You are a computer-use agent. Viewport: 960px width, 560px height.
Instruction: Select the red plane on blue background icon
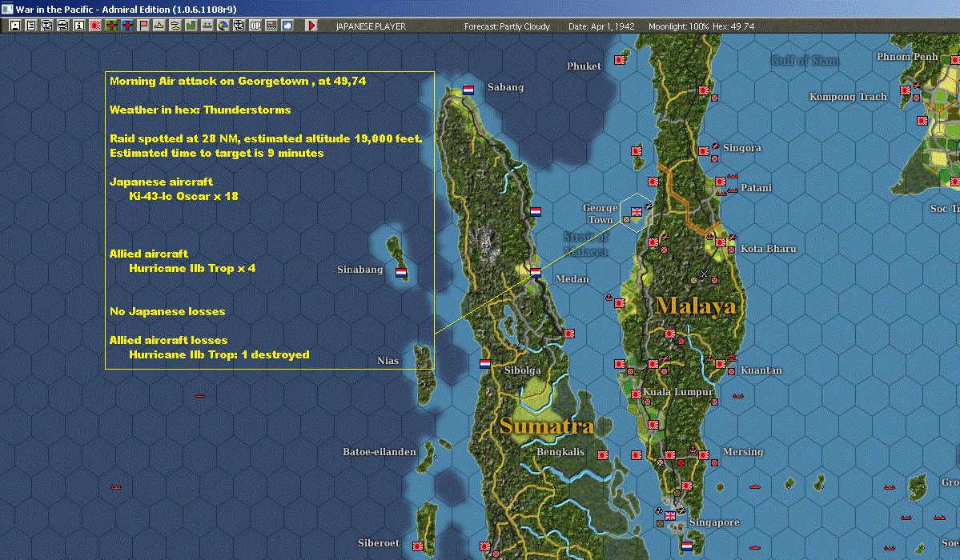pyautogui.click(x=127, y=26)
